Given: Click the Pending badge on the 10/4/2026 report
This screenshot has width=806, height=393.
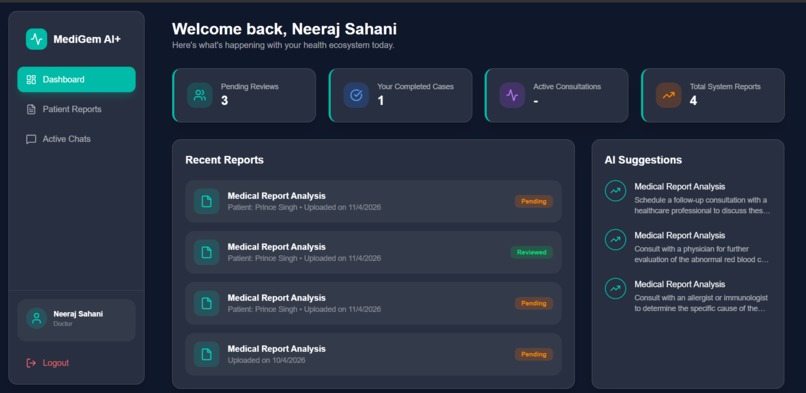Looking at the screenshot, I should click(x=534, y=354).
